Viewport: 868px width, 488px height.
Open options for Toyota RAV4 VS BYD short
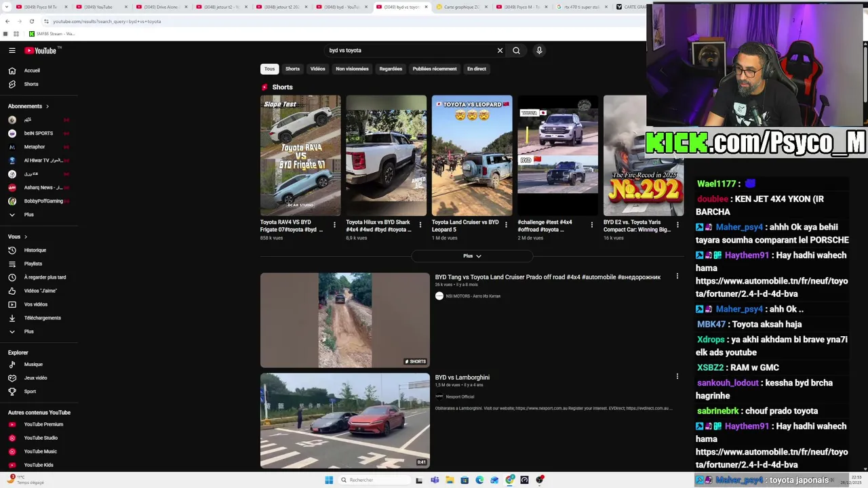334,225
